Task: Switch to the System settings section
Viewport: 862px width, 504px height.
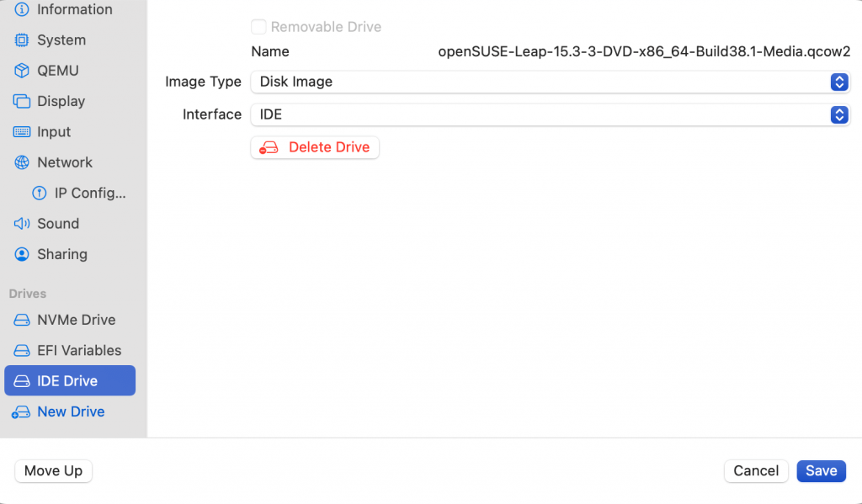Action: (x=70, y=40)
